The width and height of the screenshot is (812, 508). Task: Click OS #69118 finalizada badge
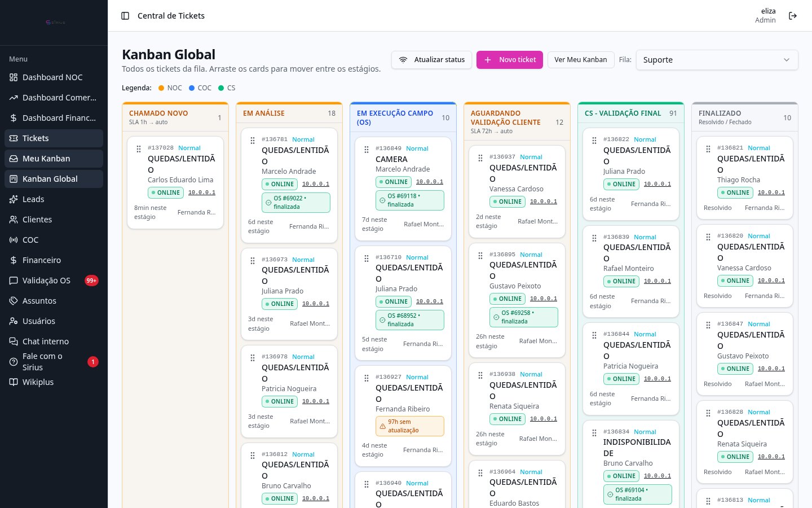point(410,200)
